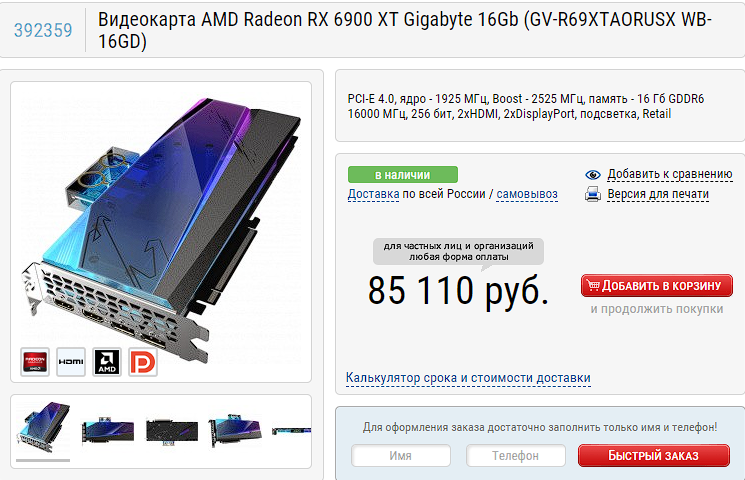The height and width of the screenshot is (480, 745).
Task: Select the fourth product thumbnail
Action: click(235, 431)
